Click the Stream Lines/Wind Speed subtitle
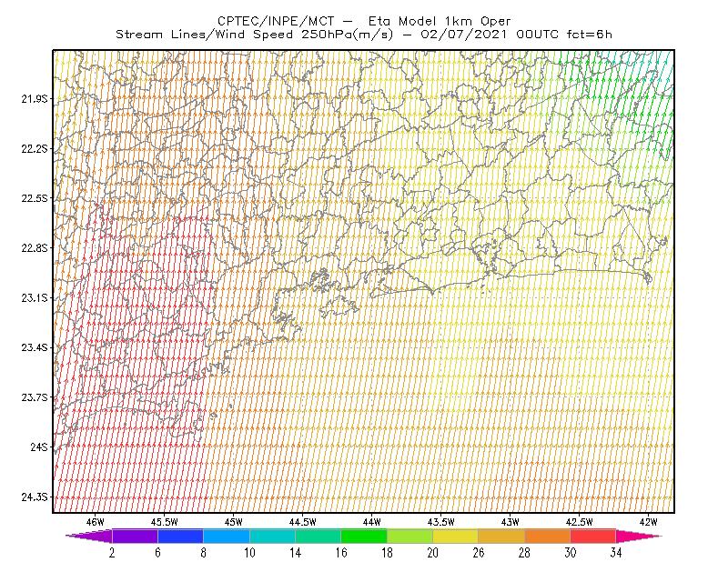Viewport: 728px width, 562px height. (x=204, y=35)
